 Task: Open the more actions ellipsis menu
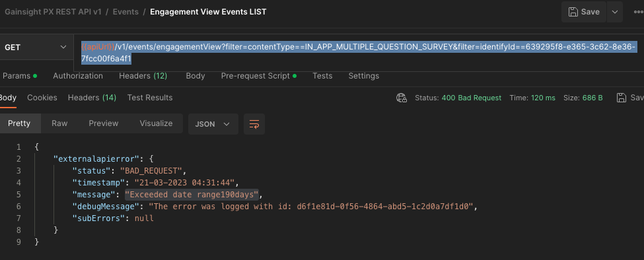[x=639, y=12]
